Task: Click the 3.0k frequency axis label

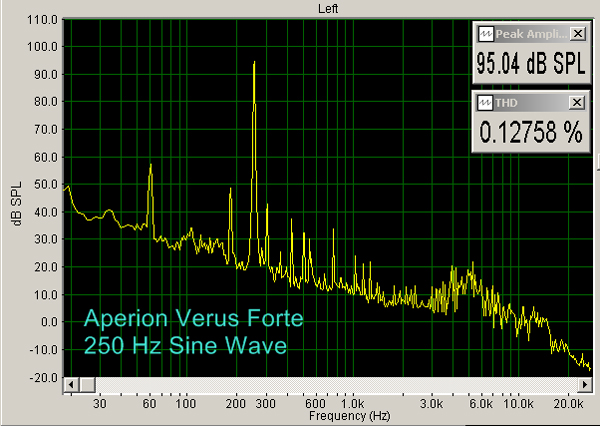Action: 431,403
